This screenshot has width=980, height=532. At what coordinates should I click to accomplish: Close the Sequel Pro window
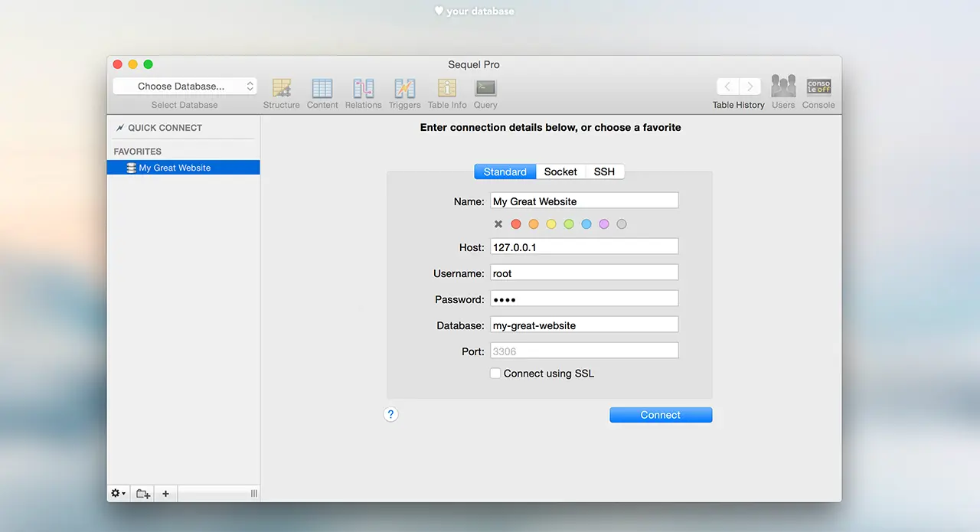[x=118, y=64]
